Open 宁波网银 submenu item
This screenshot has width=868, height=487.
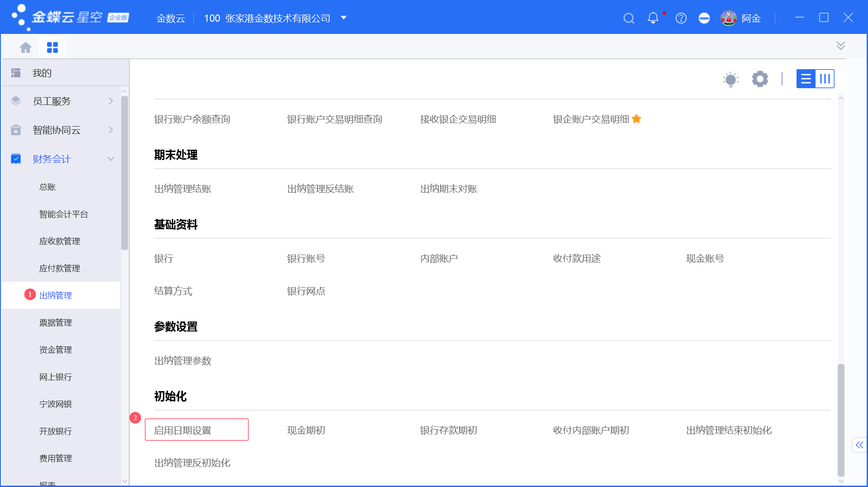tap(56, 404)
